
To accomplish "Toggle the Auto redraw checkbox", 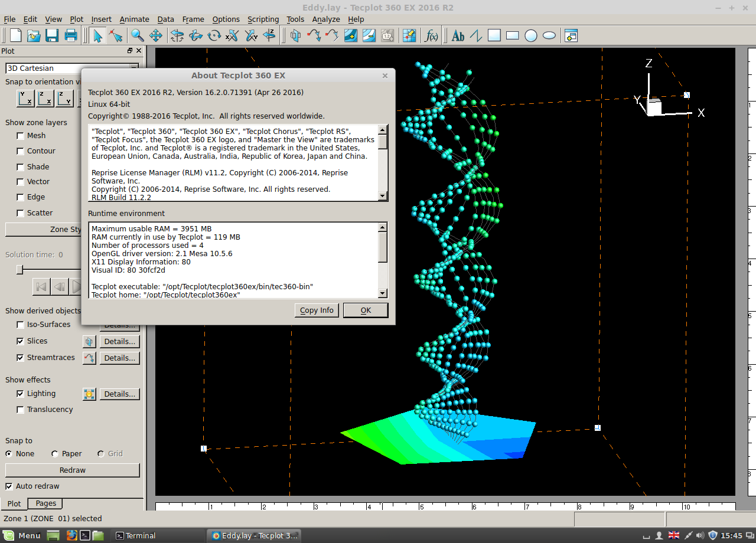I will pos(9,486).
